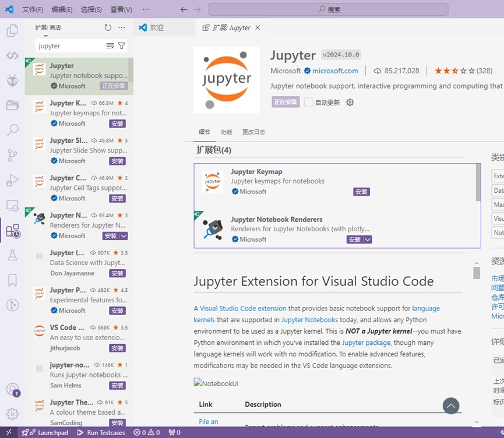The height and width of the screenshot is (438, 504).
Task: Switch to the Features tab
Action: (226, 132)
